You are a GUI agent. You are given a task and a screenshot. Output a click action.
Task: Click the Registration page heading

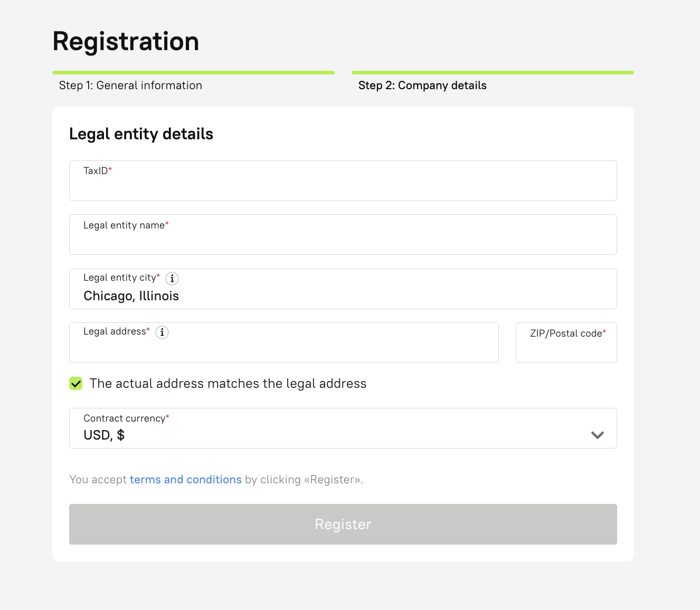pos(126,41)
